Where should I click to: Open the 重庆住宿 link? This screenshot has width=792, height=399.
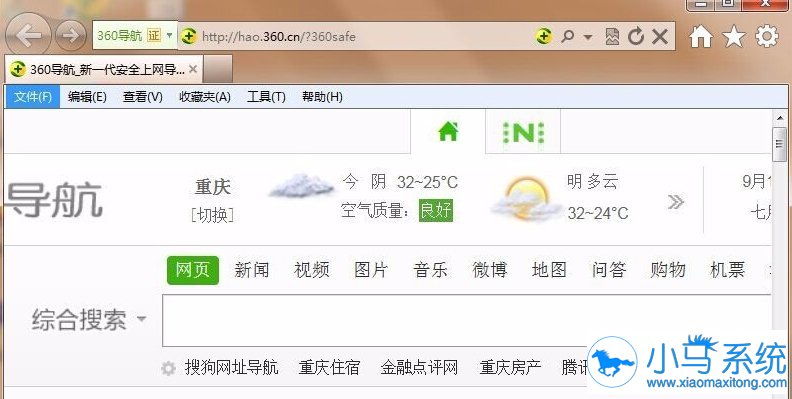tap(329, 367)
